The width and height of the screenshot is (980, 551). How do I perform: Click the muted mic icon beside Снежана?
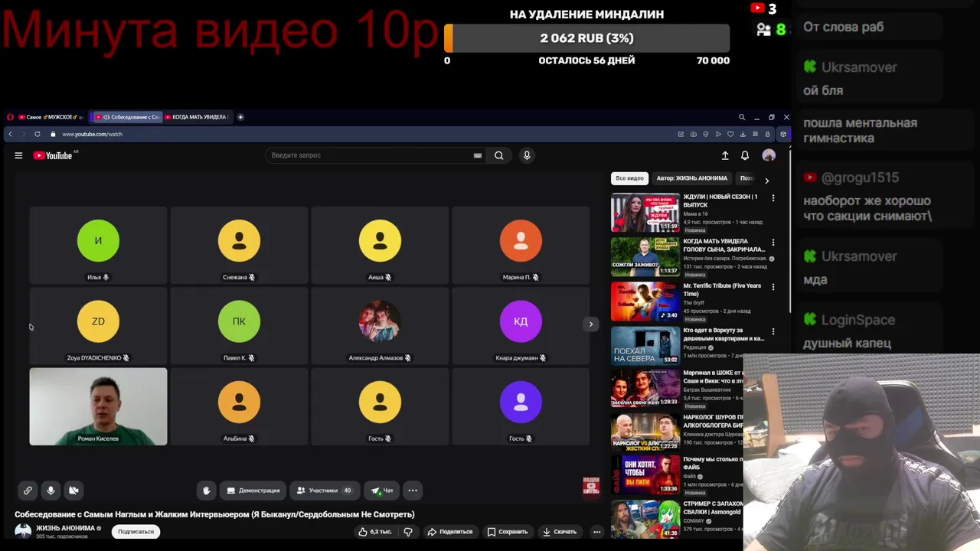(251, 277)
